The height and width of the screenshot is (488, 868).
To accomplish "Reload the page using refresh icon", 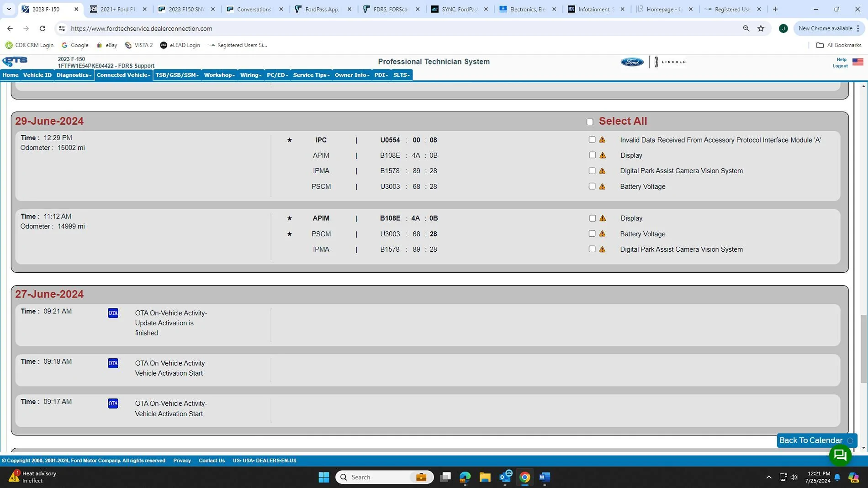I will click(x=42, y=28).
